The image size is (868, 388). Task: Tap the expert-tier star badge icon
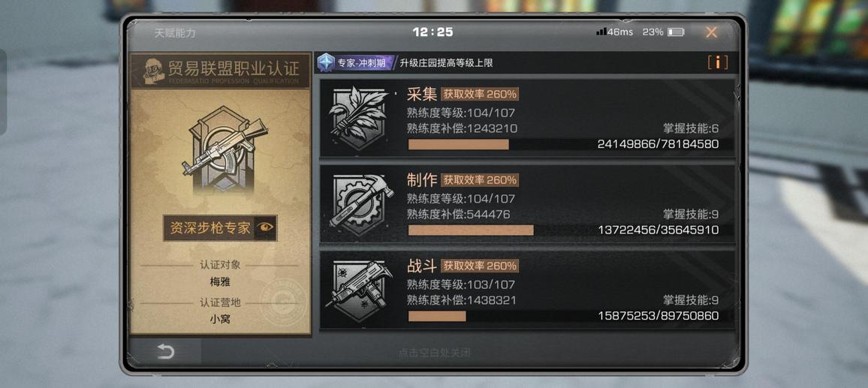click(x=326, y=62)
